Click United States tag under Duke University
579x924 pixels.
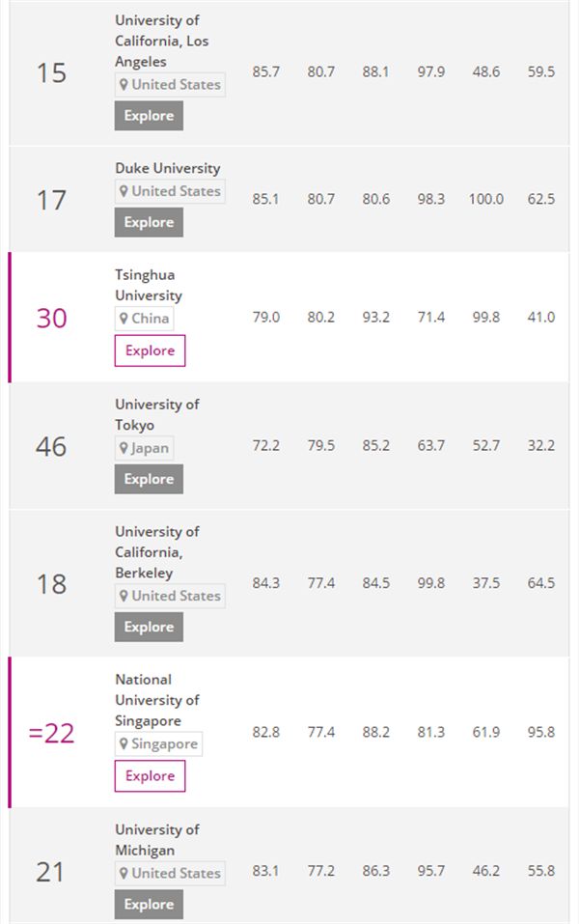170,191
